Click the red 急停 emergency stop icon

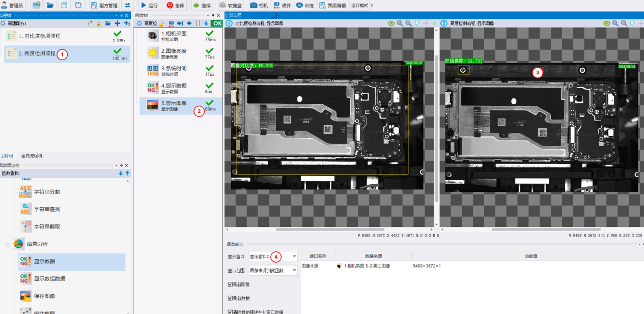point(170,5)
